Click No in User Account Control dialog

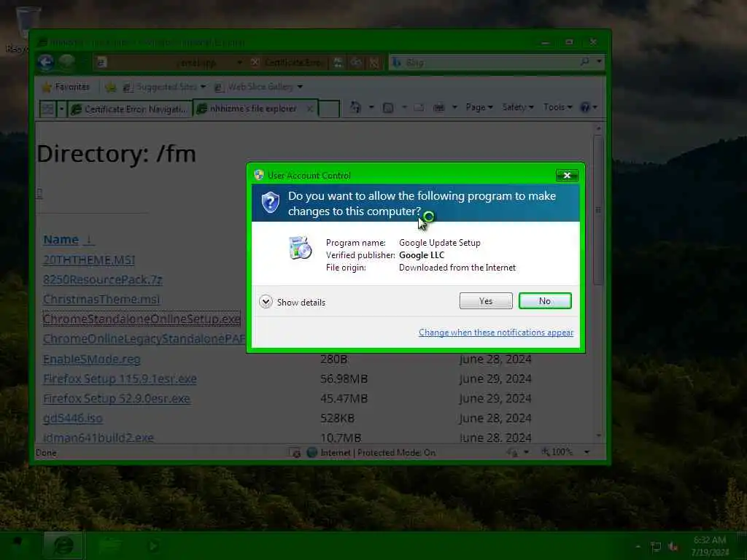[544, 301]
